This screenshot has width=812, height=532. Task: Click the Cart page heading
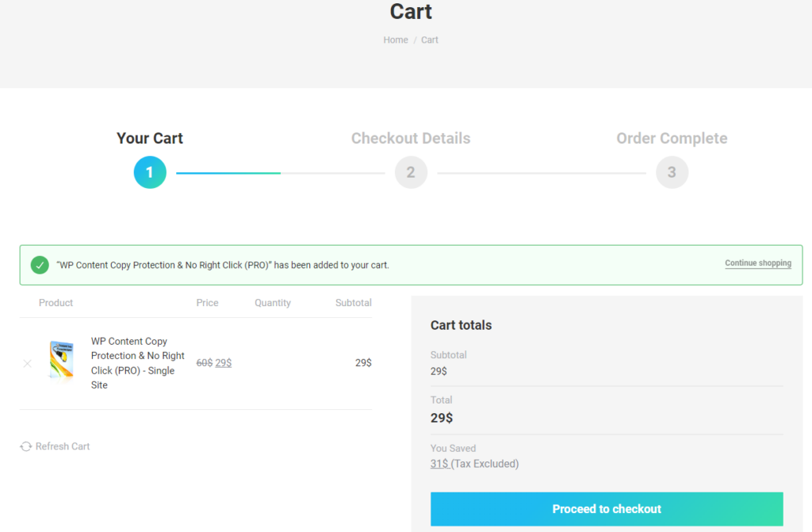point(411,12)
